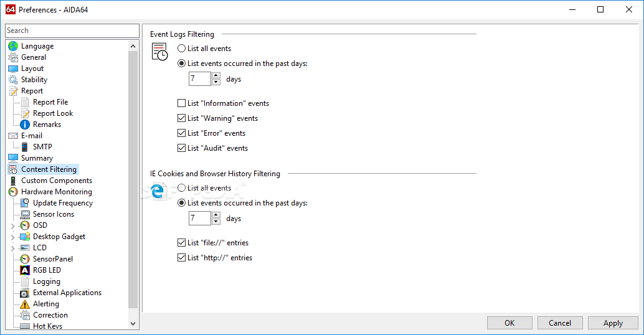Click the Sensor Icons icon
The height and width of the screenshot is (335, 644).
point(25,214)
